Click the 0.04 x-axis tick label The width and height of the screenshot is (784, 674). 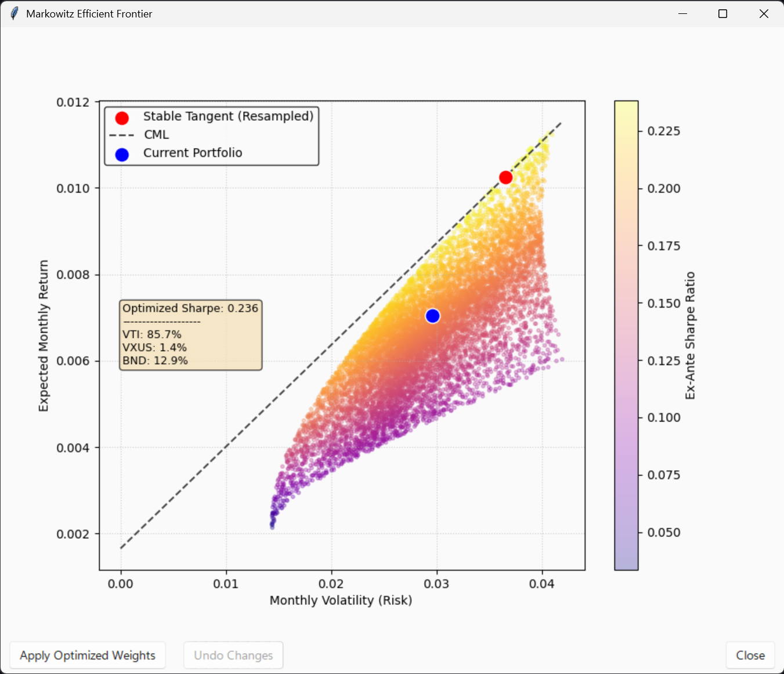pyautogui.click(x=542, y=584)
